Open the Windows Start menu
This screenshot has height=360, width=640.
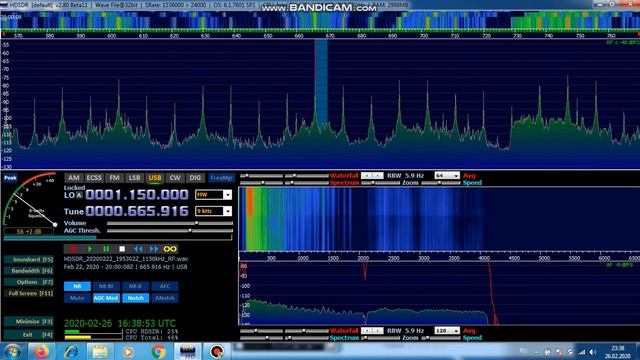(x=12, y=351)
